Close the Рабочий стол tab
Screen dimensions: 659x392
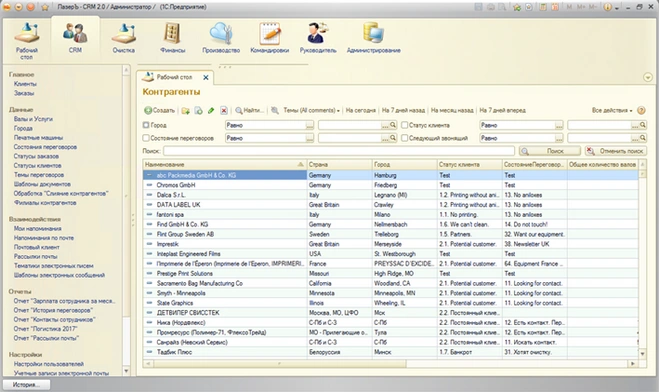tap(206, 77)
